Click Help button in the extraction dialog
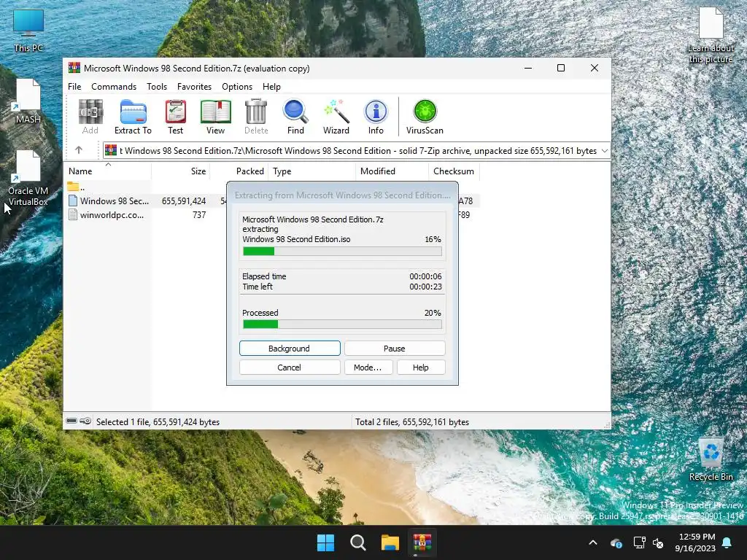This screenshot has height=560, width=747. (421, 367)
